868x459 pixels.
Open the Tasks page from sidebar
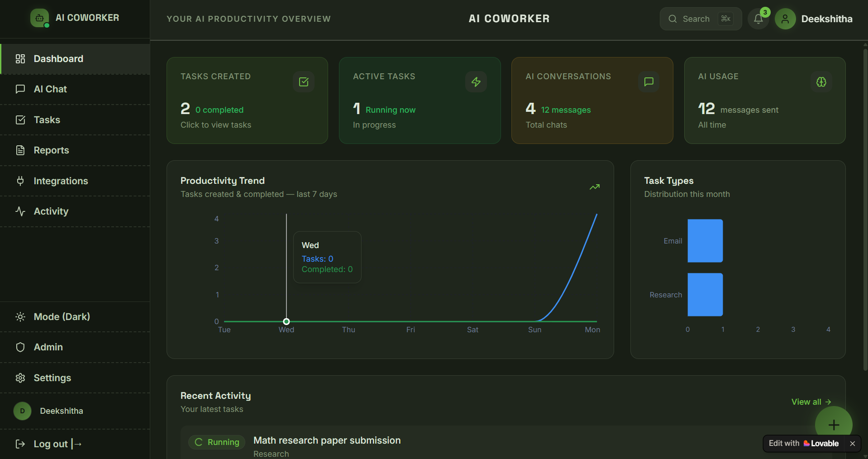(x=75, y=120)
